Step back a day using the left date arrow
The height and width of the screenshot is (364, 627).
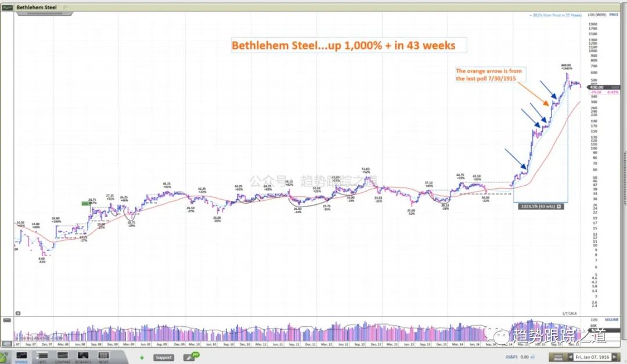coord(571,356)
